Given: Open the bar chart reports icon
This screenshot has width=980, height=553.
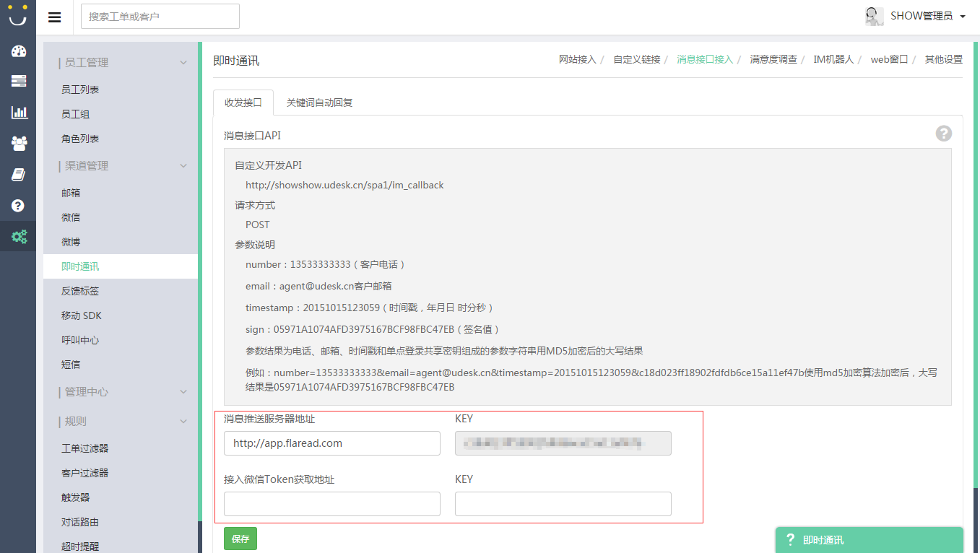Looking at the screenshot, I should pos(19,112).
